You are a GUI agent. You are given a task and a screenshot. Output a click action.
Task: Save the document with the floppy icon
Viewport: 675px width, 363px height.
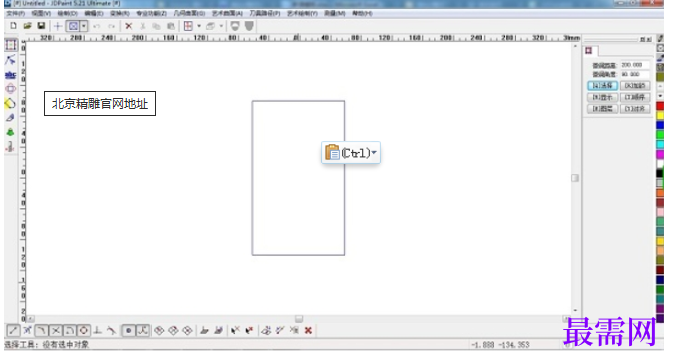coord(41,26)
